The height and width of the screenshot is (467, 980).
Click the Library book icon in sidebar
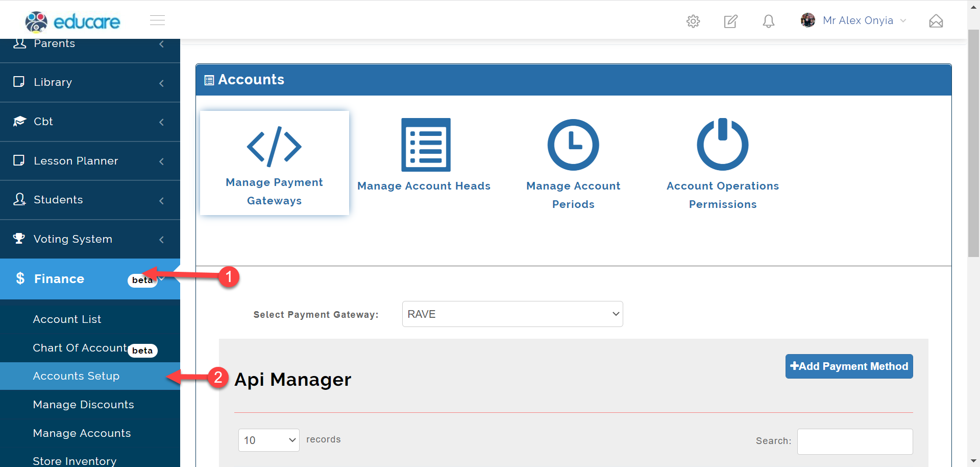point(19,82)
